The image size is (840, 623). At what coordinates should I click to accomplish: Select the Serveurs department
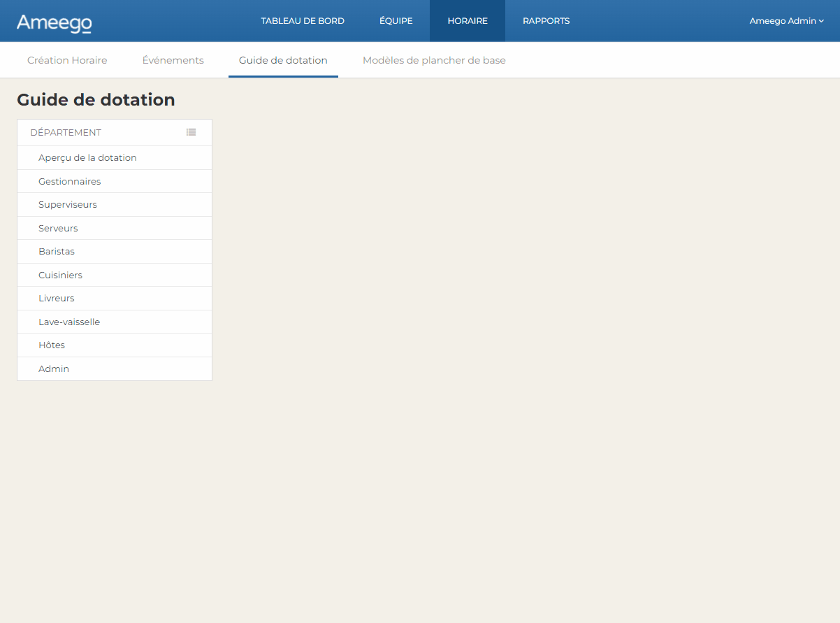point(58,229)
